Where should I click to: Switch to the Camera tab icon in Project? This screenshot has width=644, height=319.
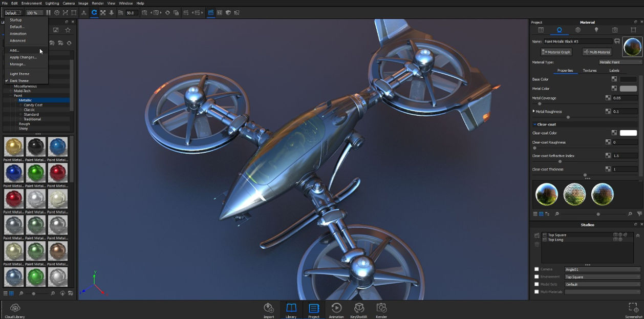tap(615, 30)
